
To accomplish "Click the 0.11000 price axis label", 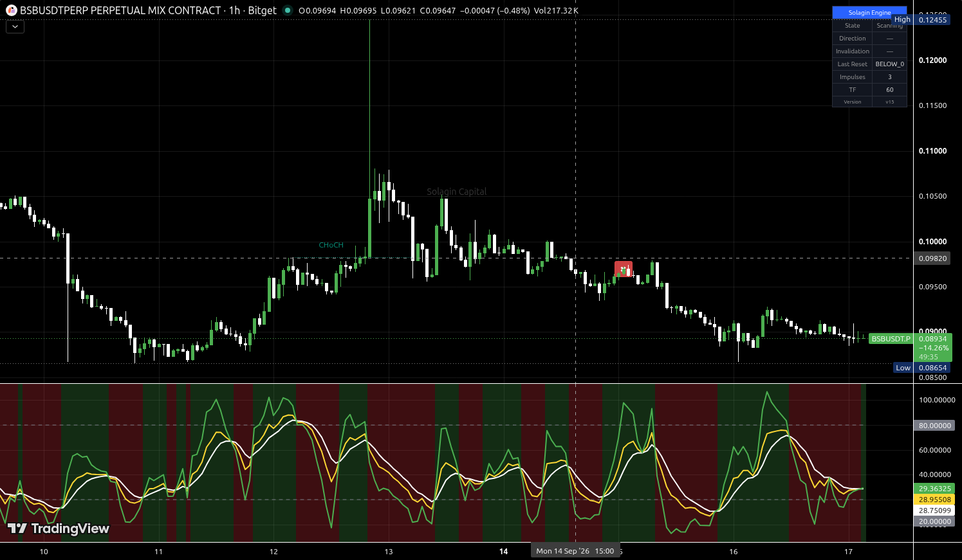I will point(932,151).
